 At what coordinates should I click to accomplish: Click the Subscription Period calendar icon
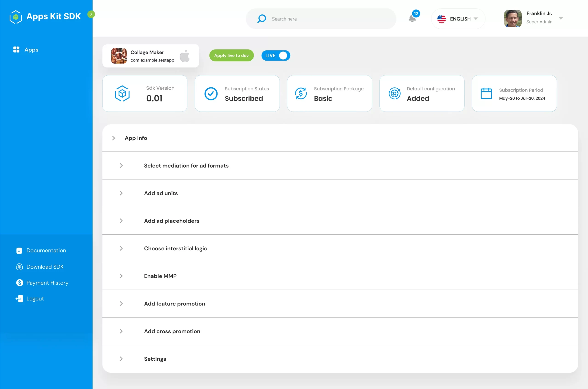click(486, 93)
